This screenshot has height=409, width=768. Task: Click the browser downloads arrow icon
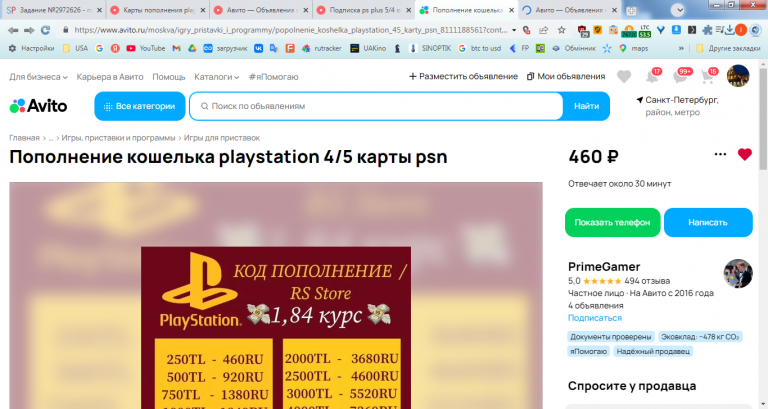[x=730, y=30]
